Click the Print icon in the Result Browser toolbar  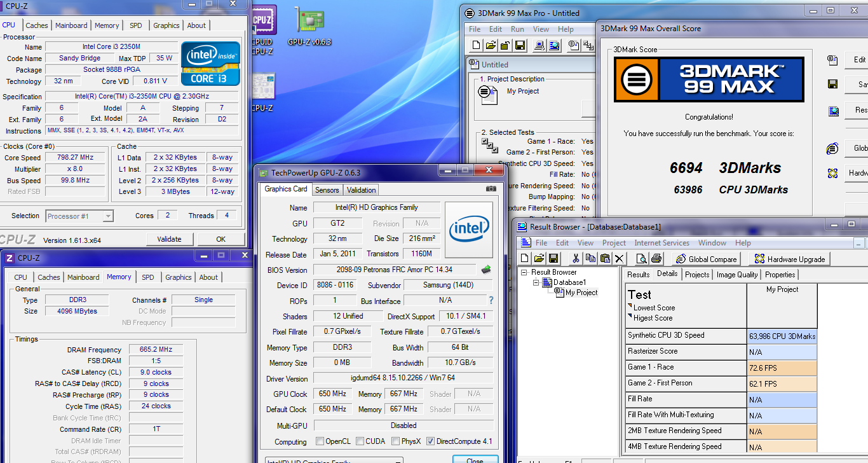pos(656,258)
